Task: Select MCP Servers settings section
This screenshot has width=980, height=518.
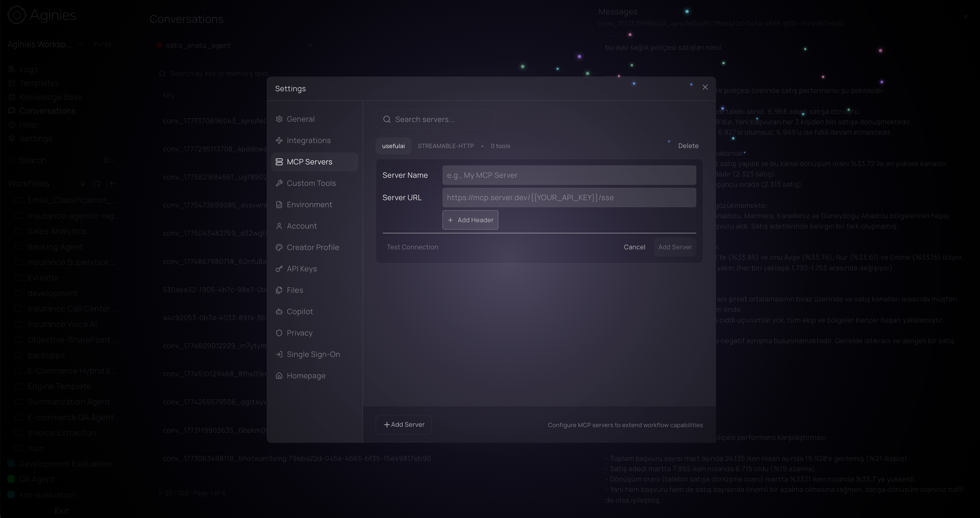Action: click(314, 162)
